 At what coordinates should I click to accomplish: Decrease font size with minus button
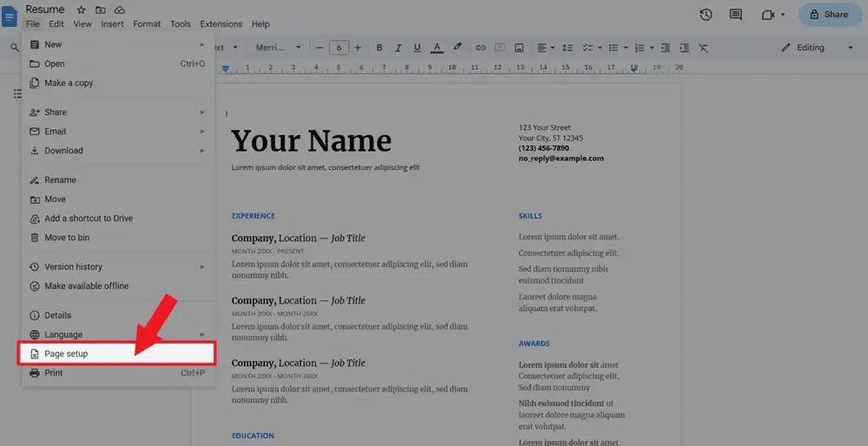319,48
